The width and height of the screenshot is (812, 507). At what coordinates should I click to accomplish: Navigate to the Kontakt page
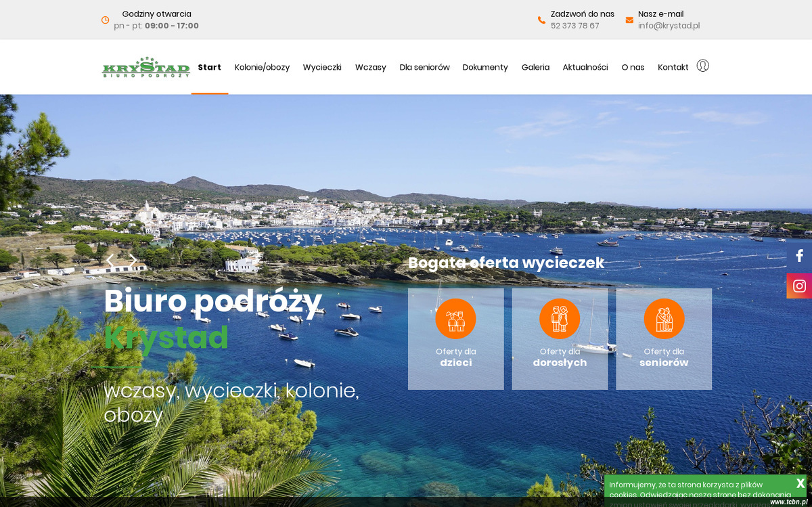(673, 67)
